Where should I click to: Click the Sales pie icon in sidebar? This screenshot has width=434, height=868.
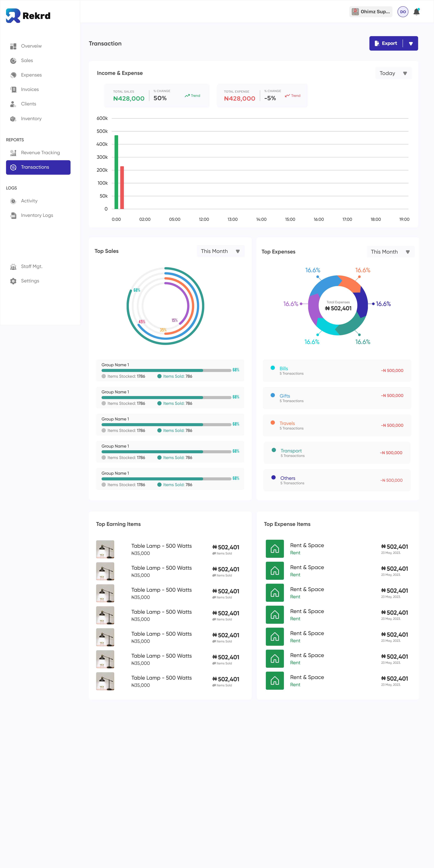pyautogui.click(x=13, y=61)
